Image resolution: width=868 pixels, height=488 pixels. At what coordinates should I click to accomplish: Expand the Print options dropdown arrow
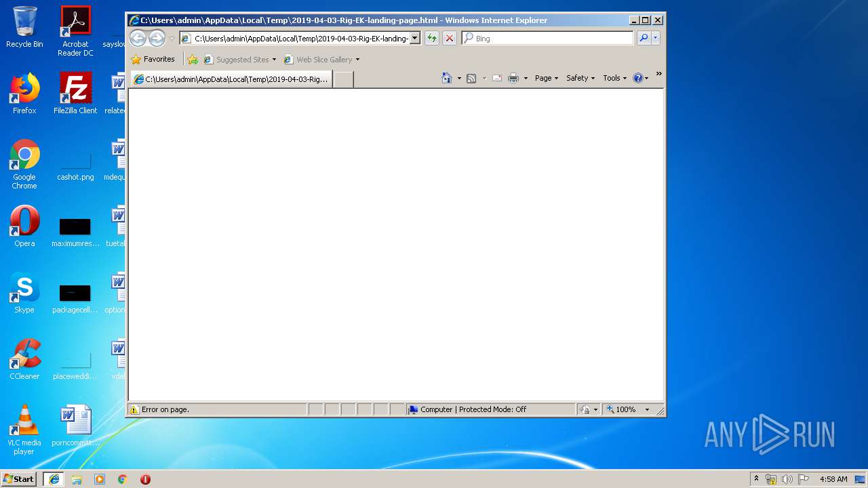526,79
